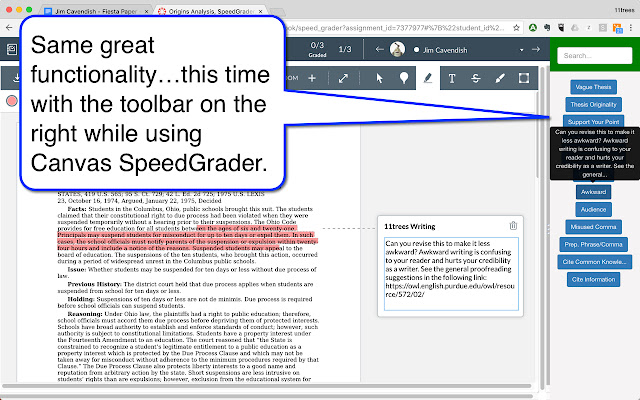Select the point comment pin tool
640x400 pixels.
[x=404, y=78]
